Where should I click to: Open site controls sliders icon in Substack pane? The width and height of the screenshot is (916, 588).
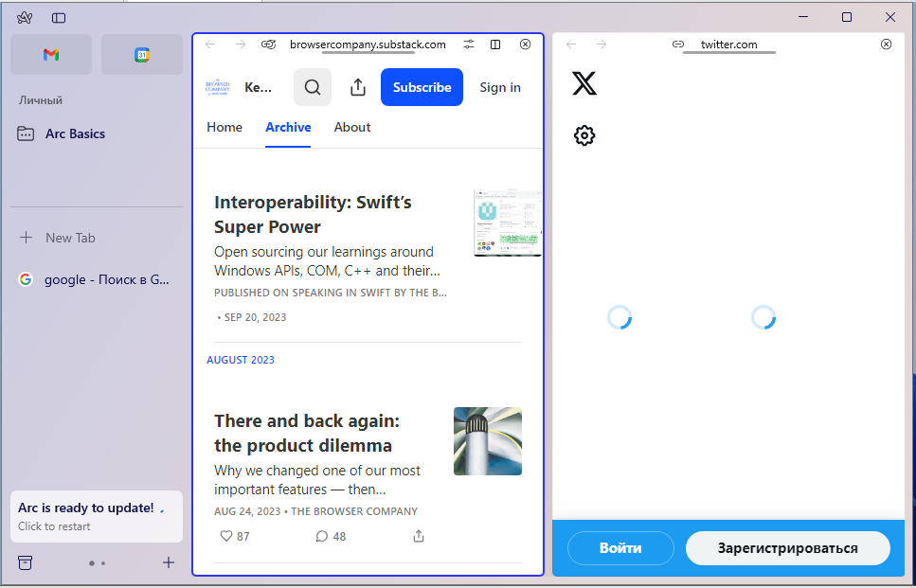point(469,45)
